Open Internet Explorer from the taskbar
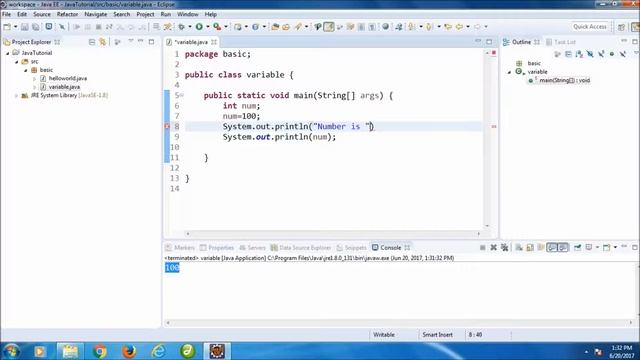Image resolution: width=640 pixels, height=360 pixels. point(158,351)
